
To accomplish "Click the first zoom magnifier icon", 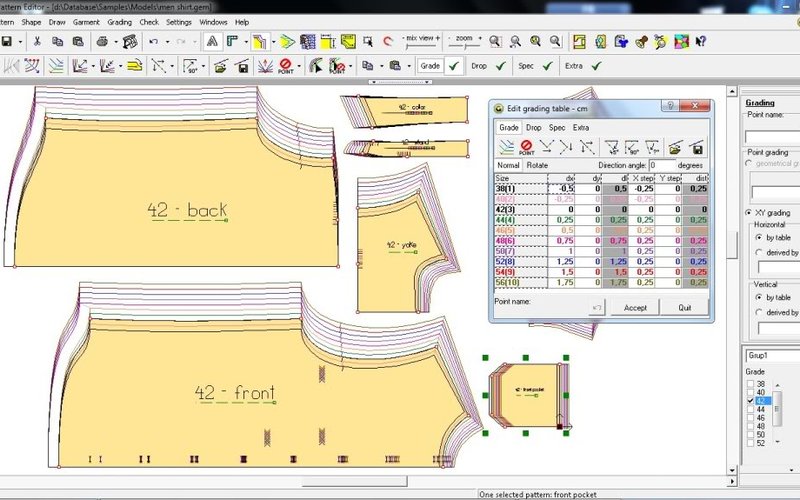I will pyautogui.click(x=494, y=42).
